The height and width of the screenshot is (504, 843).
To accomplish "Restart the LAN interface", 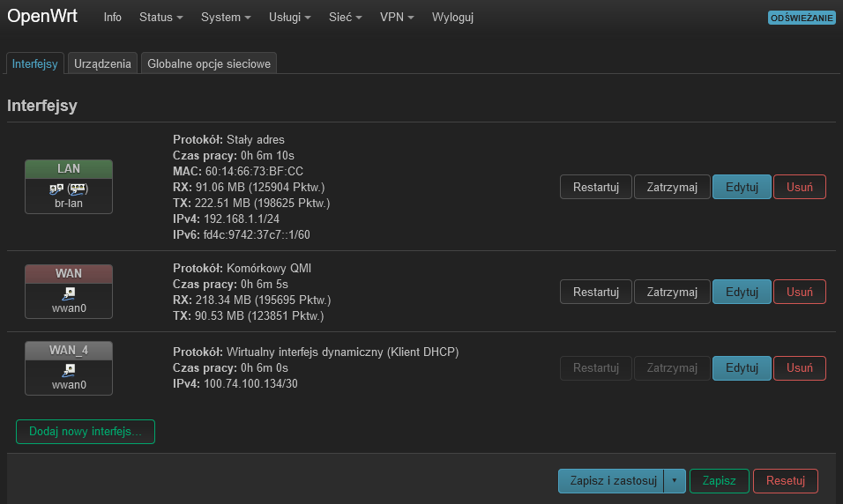I will tap(596, 187).
